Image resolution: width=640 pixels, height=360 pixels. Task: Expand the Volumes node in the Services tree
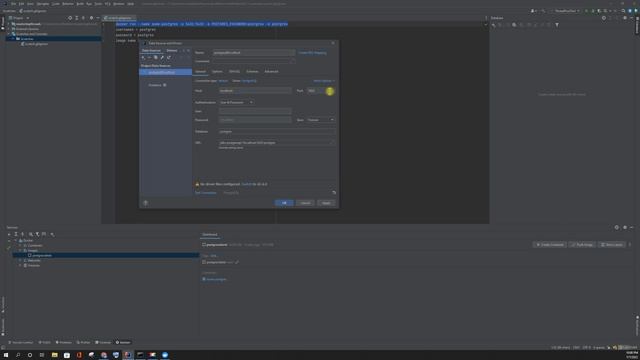pyautogui.click(x=20, y=266)
